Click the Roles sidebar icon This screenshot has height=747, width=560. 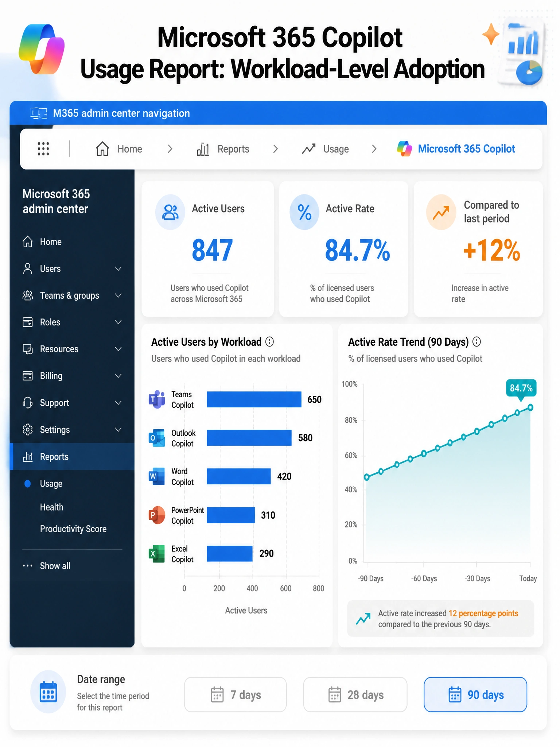tap(28, 322)
